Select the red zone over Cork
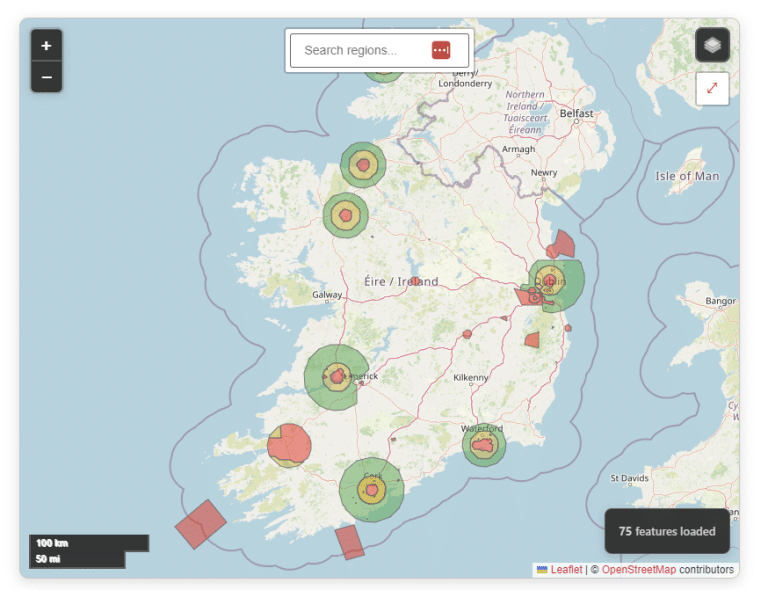768x590 pixels. 372,490
